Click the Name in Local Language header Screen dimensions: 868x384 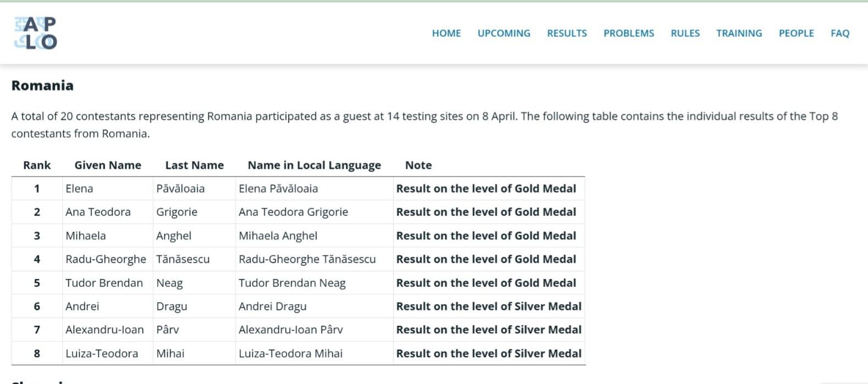314,165
